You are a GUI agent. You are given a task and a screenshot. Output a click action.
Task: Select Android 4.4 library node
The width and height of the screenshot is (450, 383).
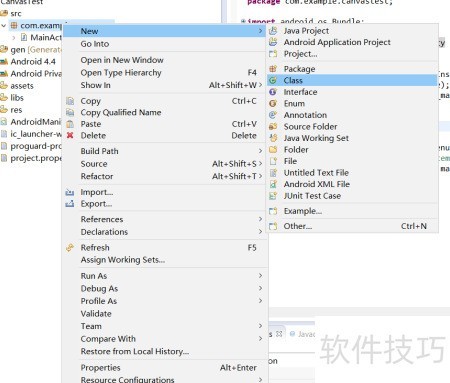tap(33, 62)
